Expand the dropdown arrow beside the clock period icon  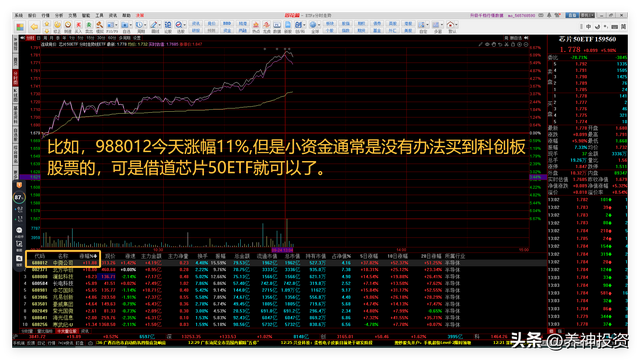coord(146,25)
